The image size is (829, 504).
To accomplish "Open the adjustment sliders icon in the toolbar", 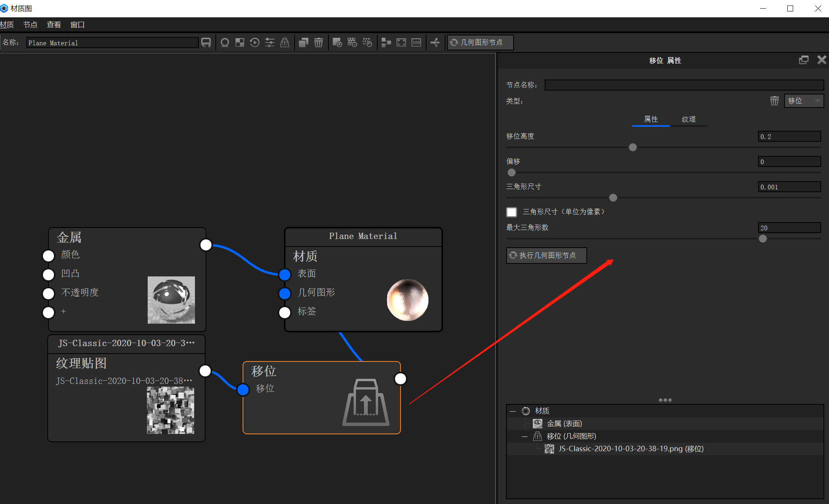I will pyautogui.click(x=270, y=42).
